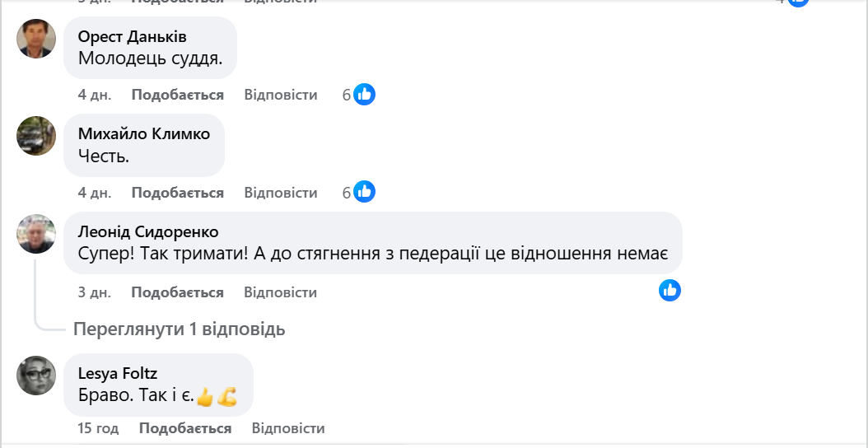Click the '4 дн.' timestamp on Орест Даньків's comment

pyautogui.click(x=94, y=95)
